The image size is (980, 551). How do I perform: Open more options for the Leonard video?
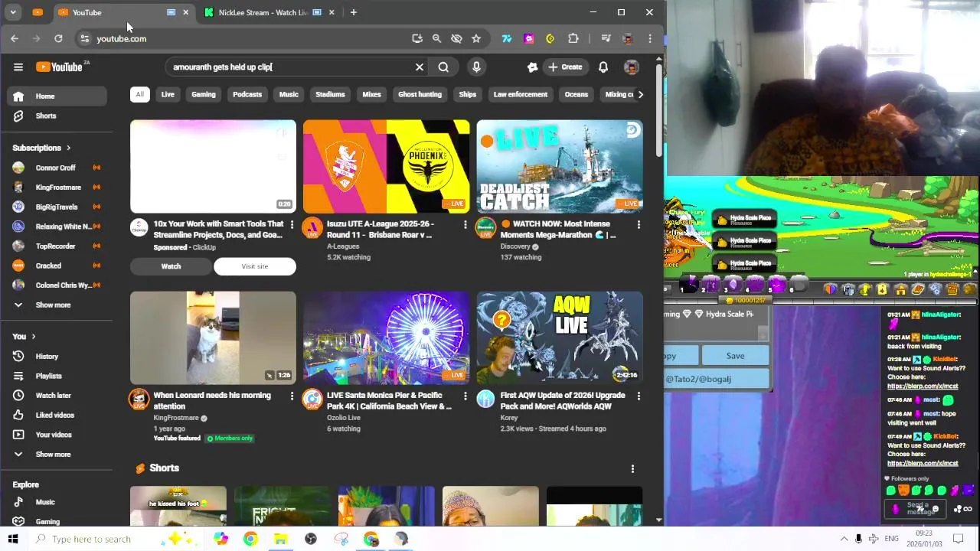pos(292,396)
